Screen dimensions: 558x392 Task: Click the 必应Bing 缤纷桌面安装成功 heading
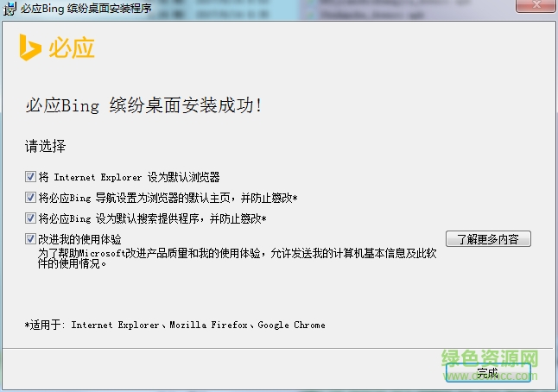tap(143, 105)
